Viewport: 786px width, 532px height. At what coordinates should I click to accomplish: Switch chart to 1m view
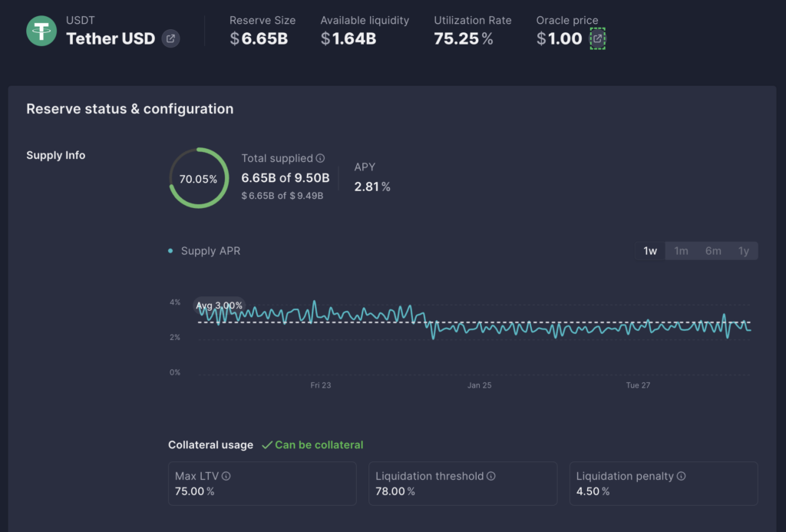click(x=681, y=250)
